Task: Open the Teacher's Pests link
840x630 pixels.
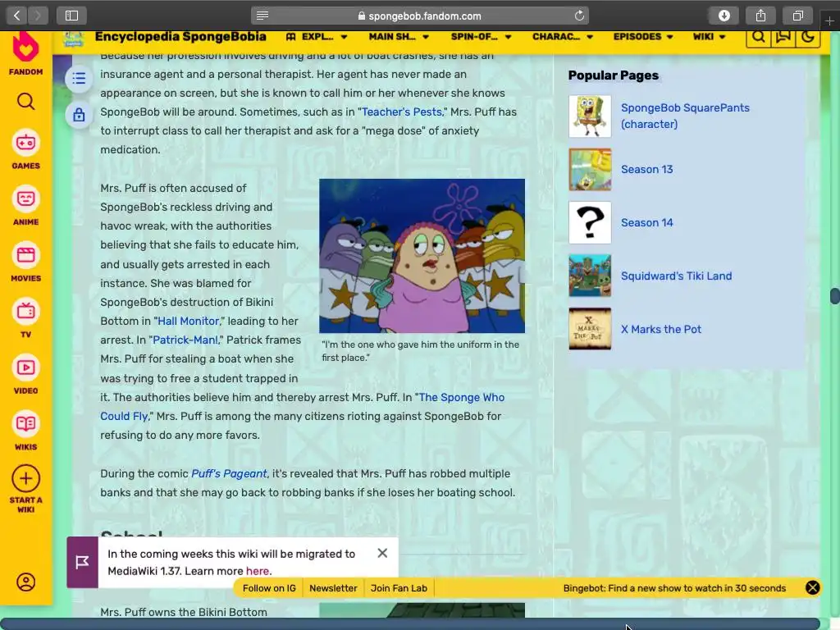Action: [402, 112]
